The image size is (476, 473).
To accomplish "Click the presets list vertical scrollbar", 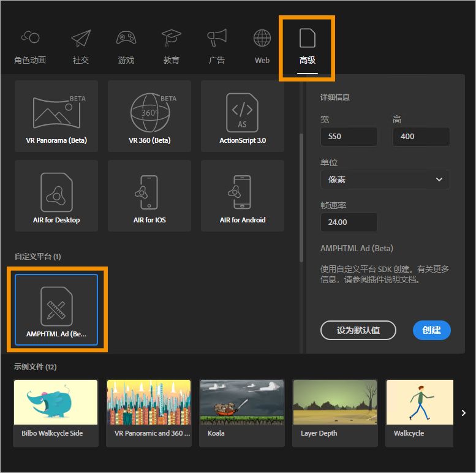I will click(301, 197).
